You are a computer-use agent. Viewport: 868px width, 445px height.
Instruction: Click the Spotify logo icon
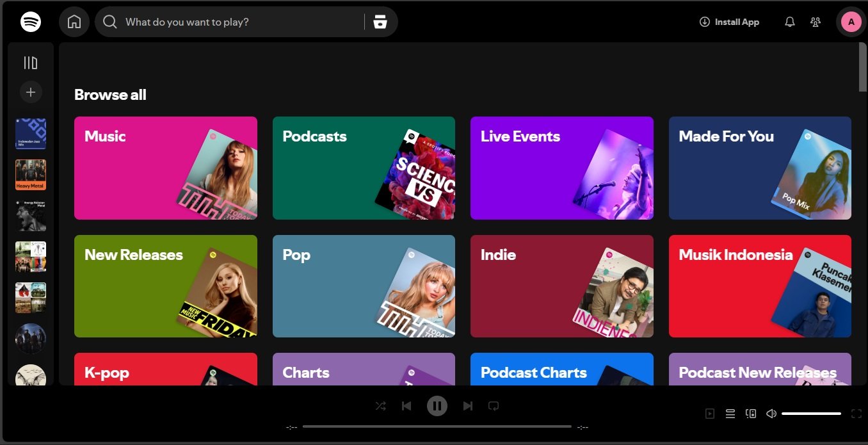[x=31, y=22]
